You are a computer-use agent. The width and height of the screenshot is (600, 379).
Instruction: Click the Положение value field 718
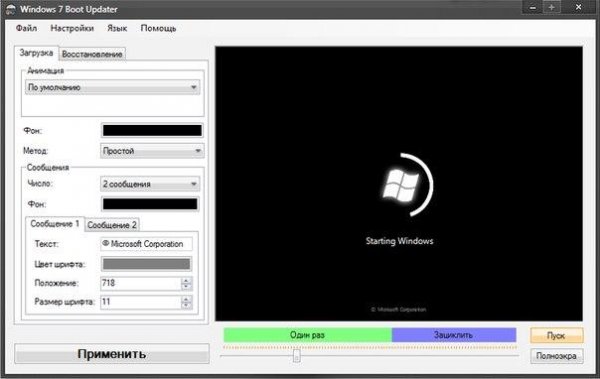tap(140, 283)
